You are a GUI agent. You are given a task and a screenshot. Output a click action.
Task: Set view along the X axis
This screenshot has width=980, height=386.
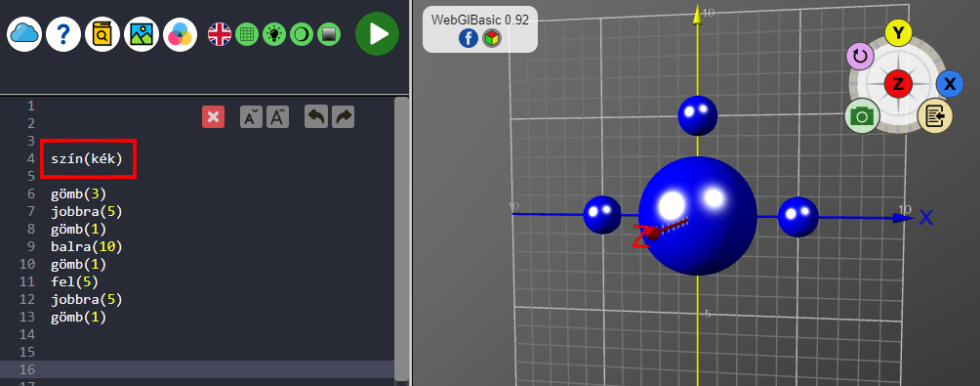(950, 84)
